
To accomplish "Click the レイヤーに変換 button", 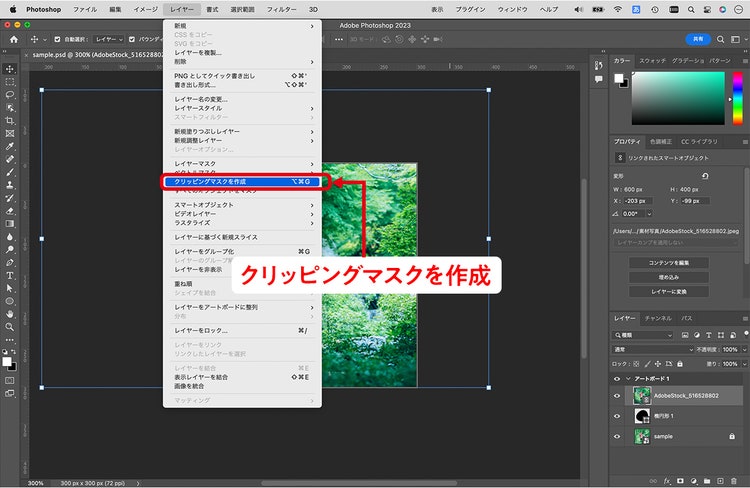I will tap(669, 292).
